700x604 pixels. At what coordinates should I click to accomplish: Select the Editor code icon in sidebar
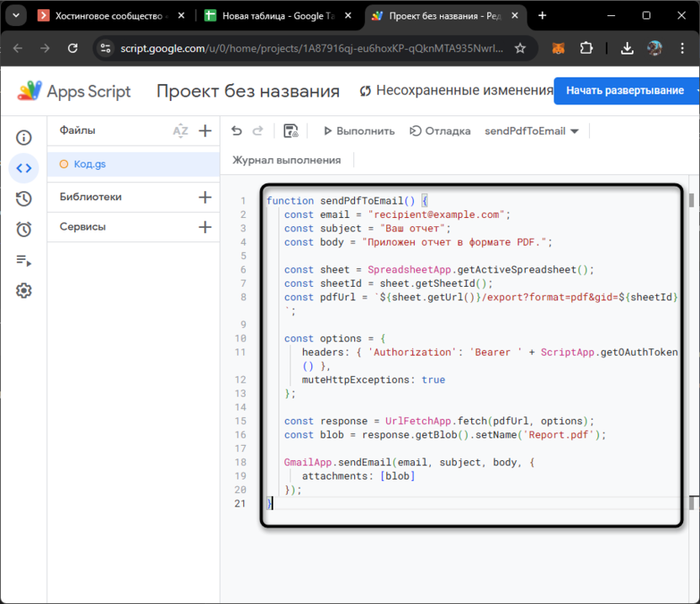click(24, 168)
